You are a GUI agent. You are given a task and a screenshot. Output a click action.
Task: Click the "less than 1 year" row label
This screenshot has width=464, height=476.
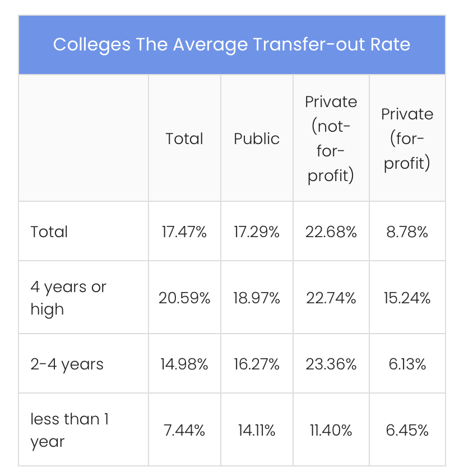[69, 430]
